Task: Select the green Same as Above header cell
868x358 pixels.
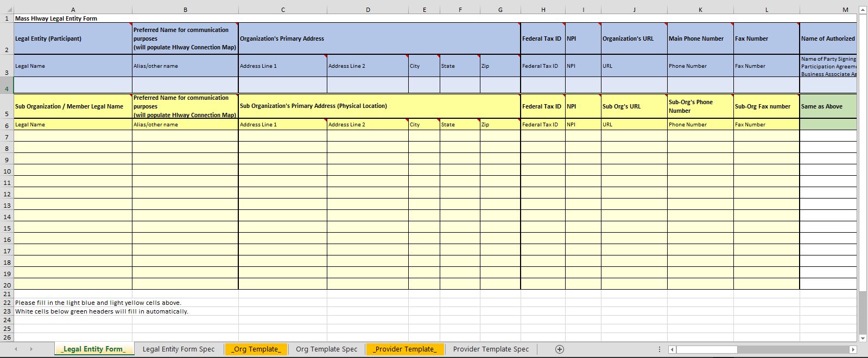Action: (827, 106)
